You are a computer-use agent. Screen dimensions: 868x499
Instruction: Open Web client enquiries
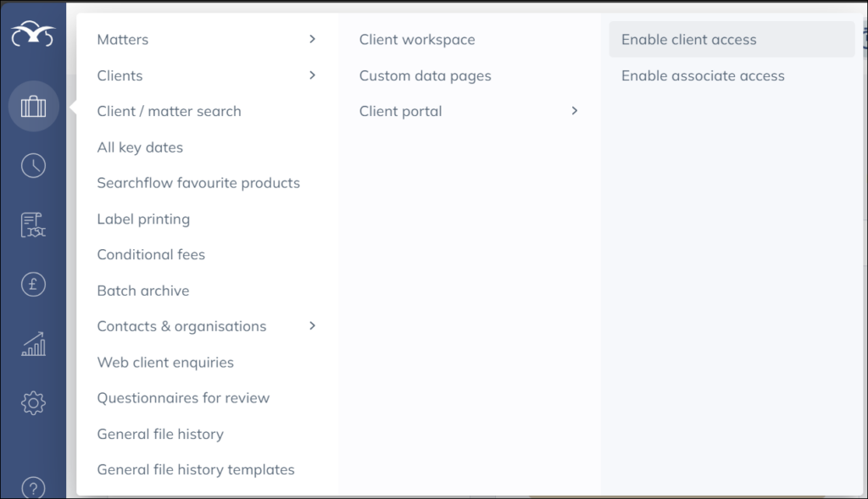[x=165, y=362]
